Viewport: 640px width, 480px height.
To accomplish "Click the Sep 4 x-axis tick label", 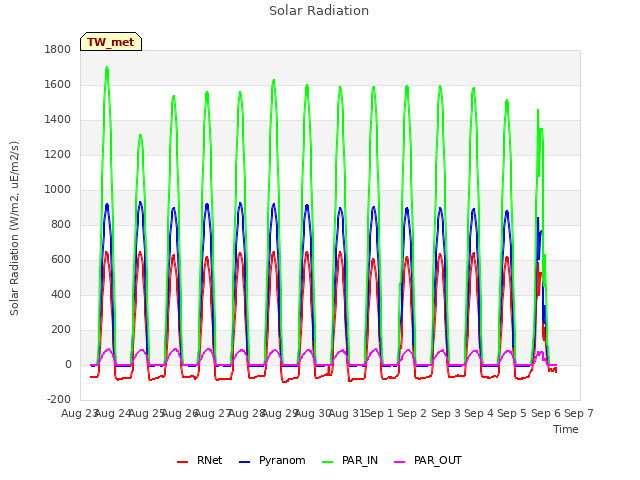I will pyautogui.click(x=479, y=413).
